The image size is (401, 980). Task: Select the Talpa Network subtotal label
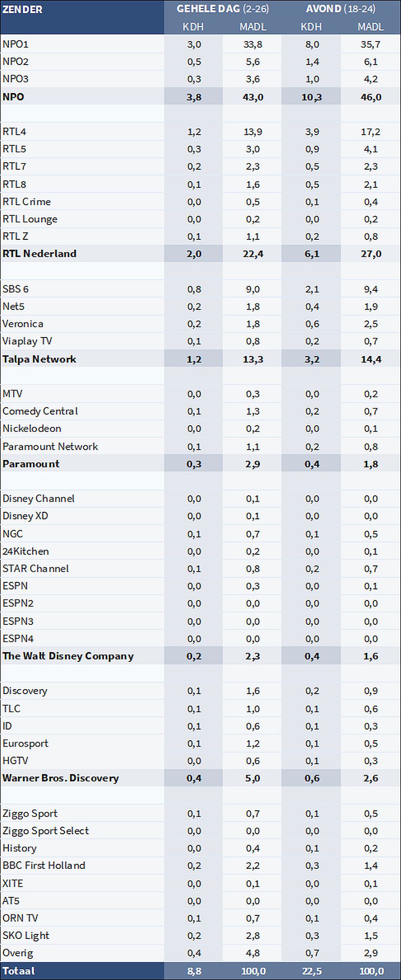point(39,359)
